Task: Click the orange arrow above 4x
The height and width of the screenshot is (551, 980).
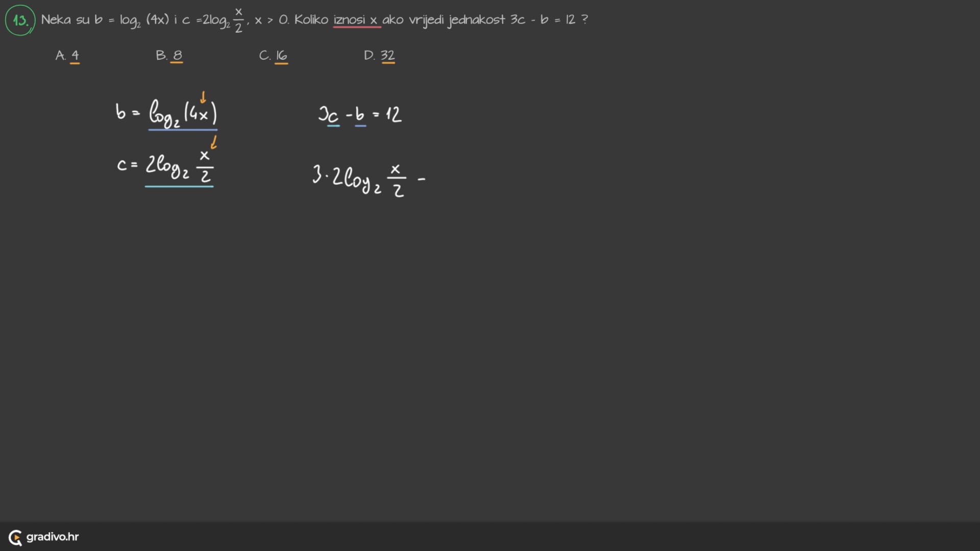Action: [203, 97]
